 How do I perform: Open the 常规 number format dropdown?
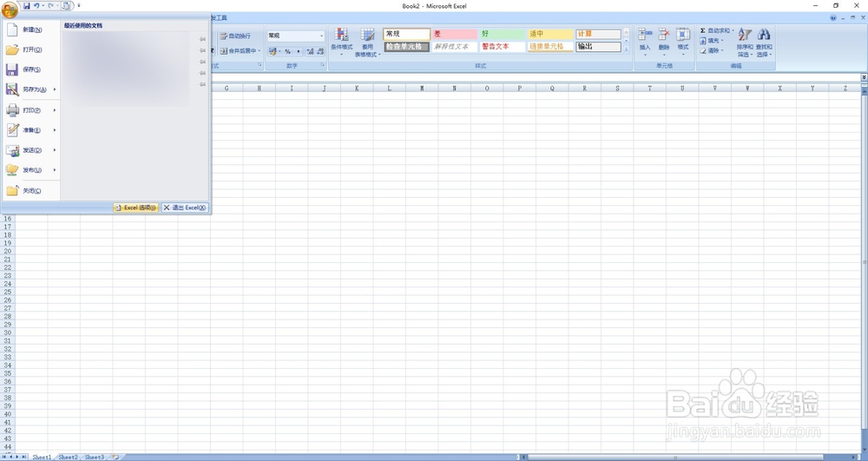321,36
